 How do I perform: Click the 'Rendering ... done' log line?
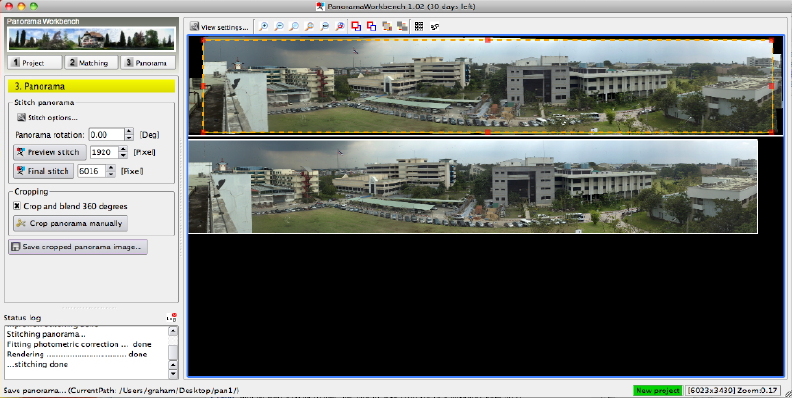pos(77,354)
